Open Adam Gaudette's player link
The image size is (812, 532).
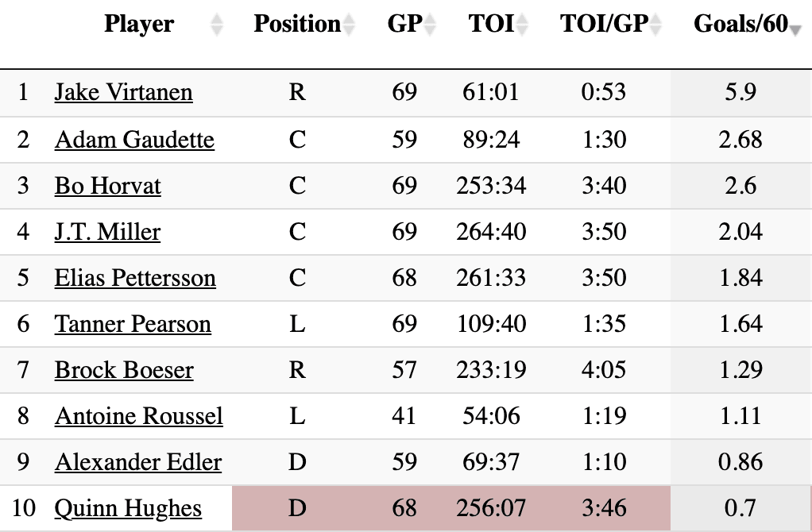[x=134, y=140]
